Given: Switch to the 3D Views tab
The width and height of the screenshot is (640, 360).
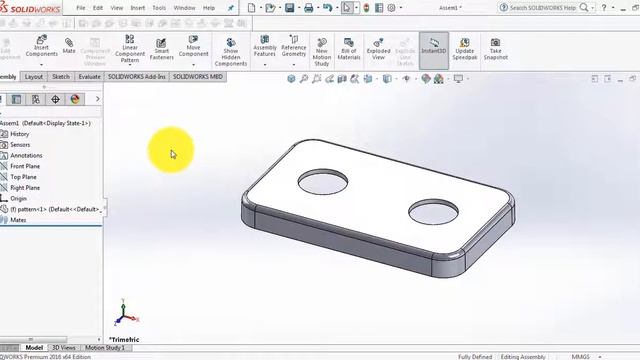Looking at the screenshot, I should [64, 348].
